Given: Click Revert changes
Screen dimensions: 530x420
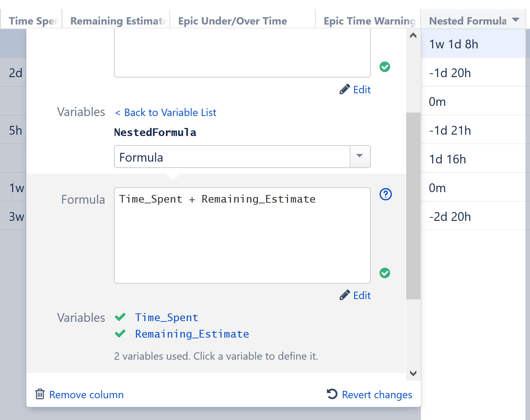Looking at the screenshot, I should coord(377,394).
